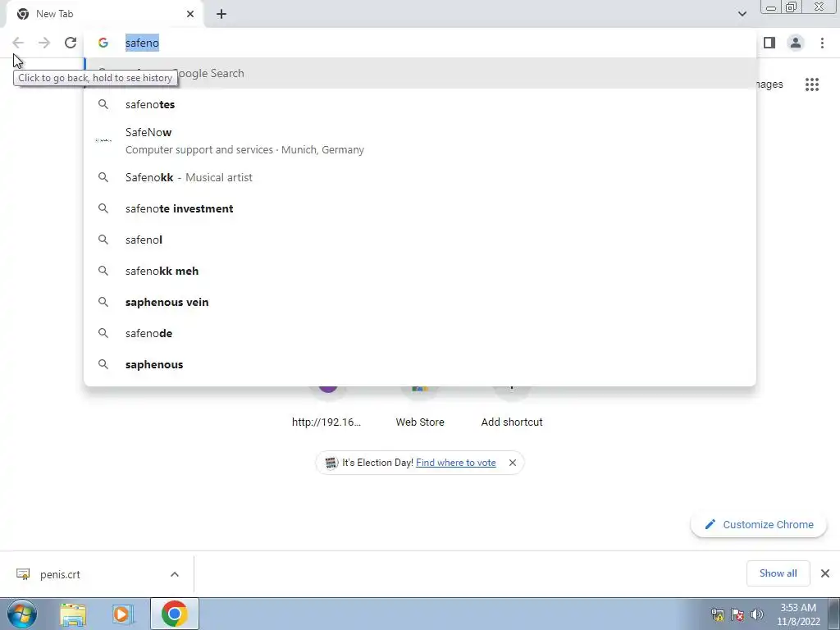This screenshot has height=630, width=840.
Task: Choose the safenotes suggestion
Action: click(420, 104)
